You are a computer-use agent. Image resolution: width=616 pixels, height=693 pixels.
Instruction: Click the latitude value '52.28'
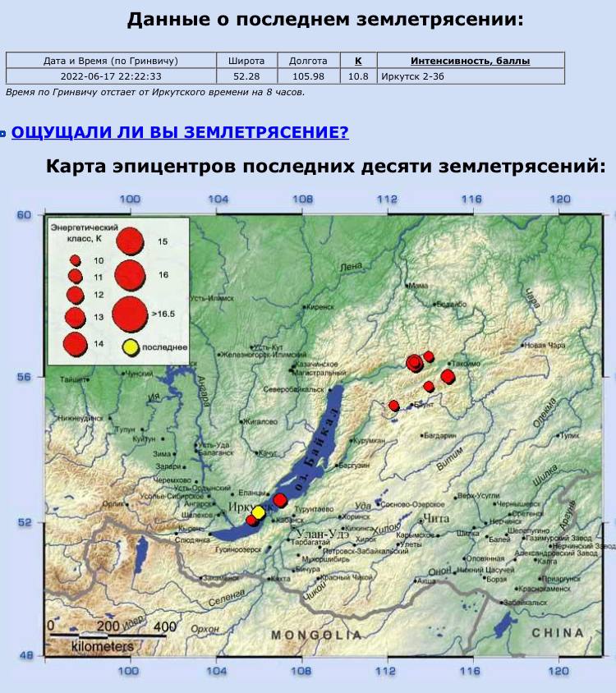(246, 76)
